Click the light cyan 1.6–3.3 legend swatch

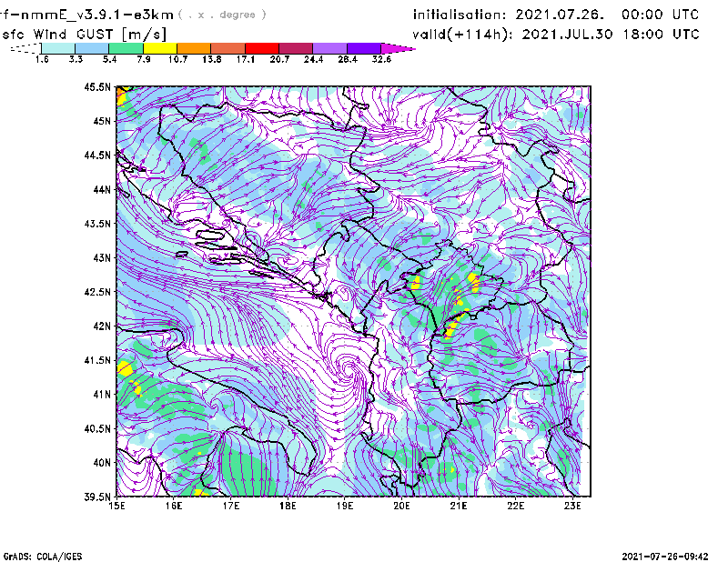58,48
